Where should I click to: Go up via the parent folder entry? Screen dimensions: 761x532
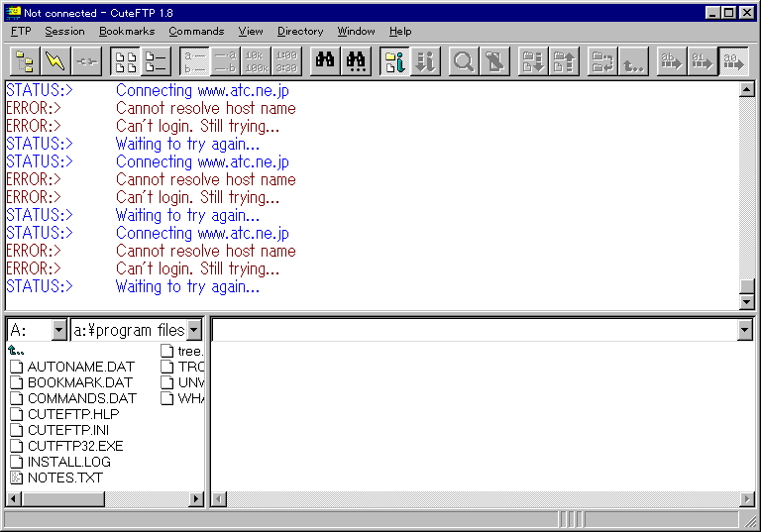click(17, 350)
